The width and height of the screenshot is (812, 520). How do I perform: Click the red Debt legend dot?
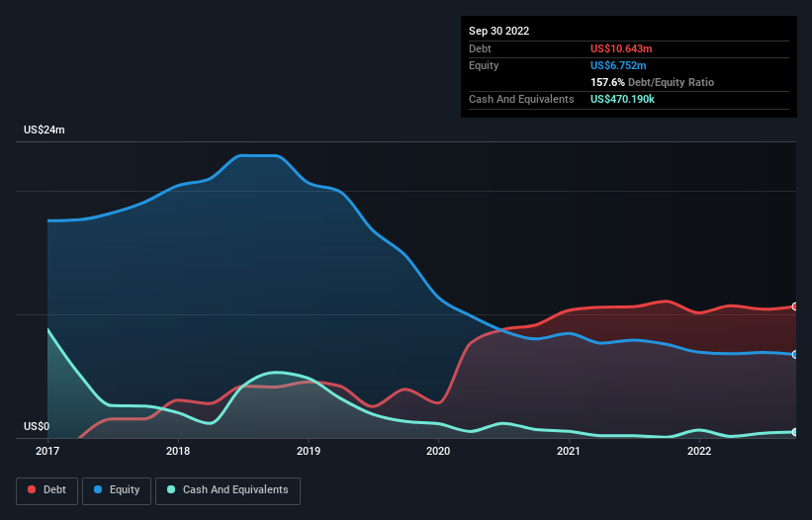(32, 489)
